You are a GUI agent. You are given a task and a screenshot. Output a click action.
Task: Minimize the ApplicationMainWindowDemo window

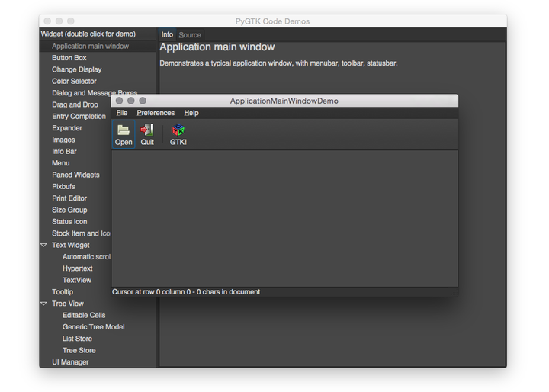click(131, 101)
